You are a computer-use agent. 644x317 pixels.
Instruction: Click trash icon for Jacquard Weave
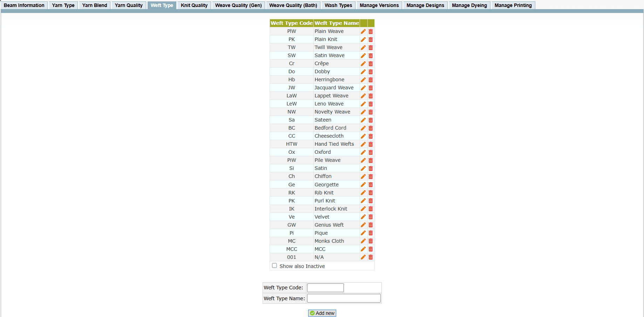tap(371, 88)
